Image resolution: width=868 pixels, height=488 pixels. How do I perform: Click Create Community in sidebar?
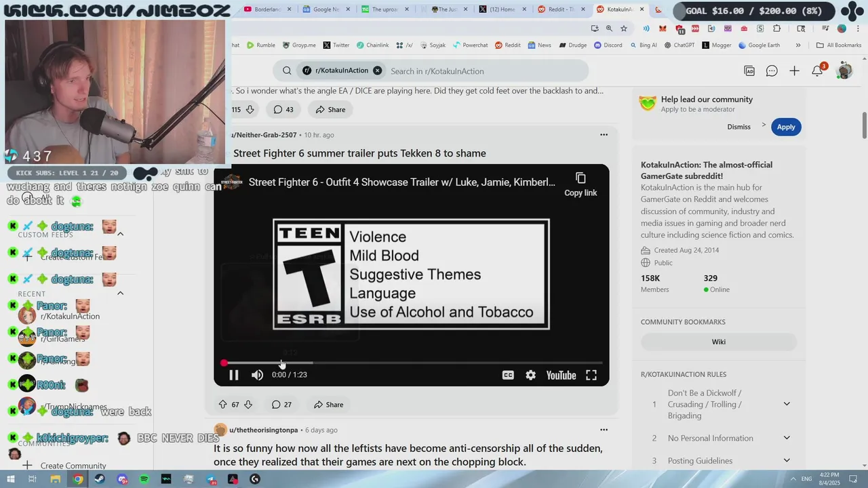[73, 466]
